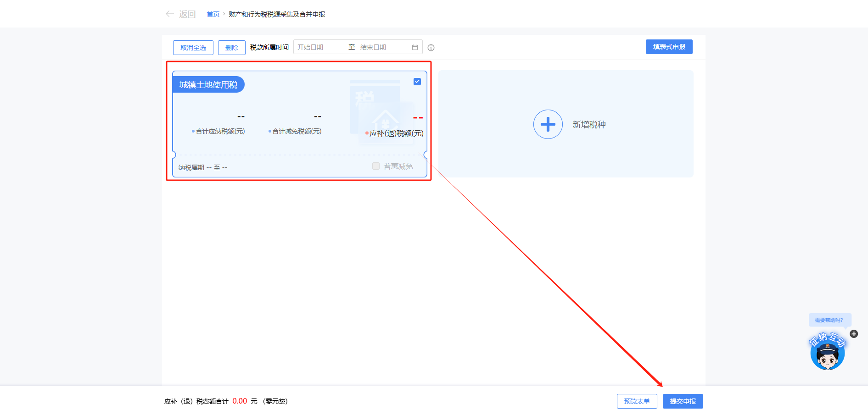This screenshot has height=415, width=868.
Task: Click the small plus badge above the avatar
Action: 854,334
